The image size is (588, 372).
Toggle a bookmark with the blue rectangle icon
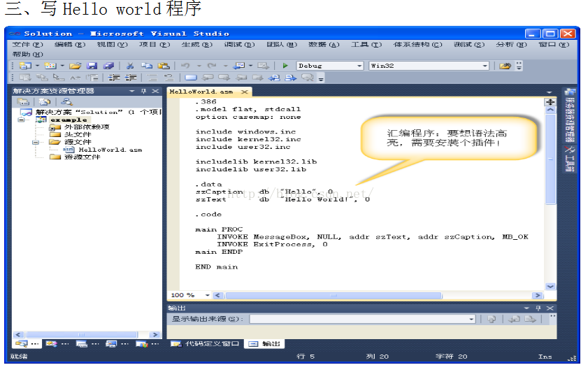coord(191,78)
